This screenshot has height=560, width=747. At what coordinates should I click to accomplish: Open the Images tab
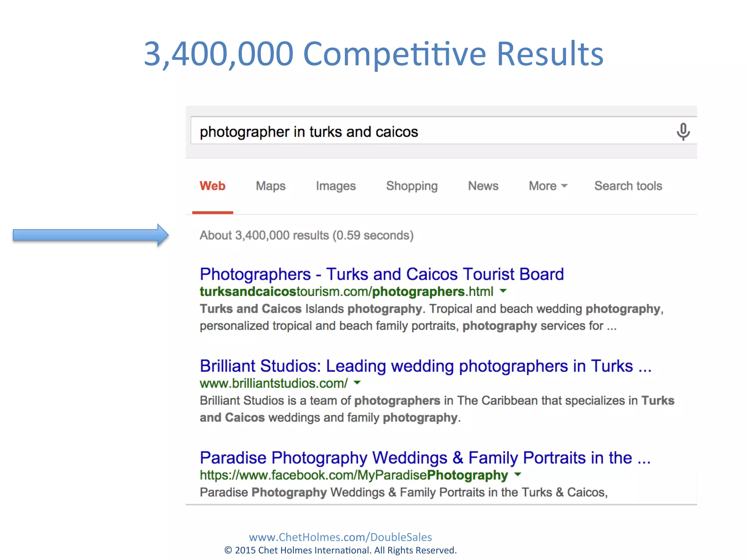336,186
